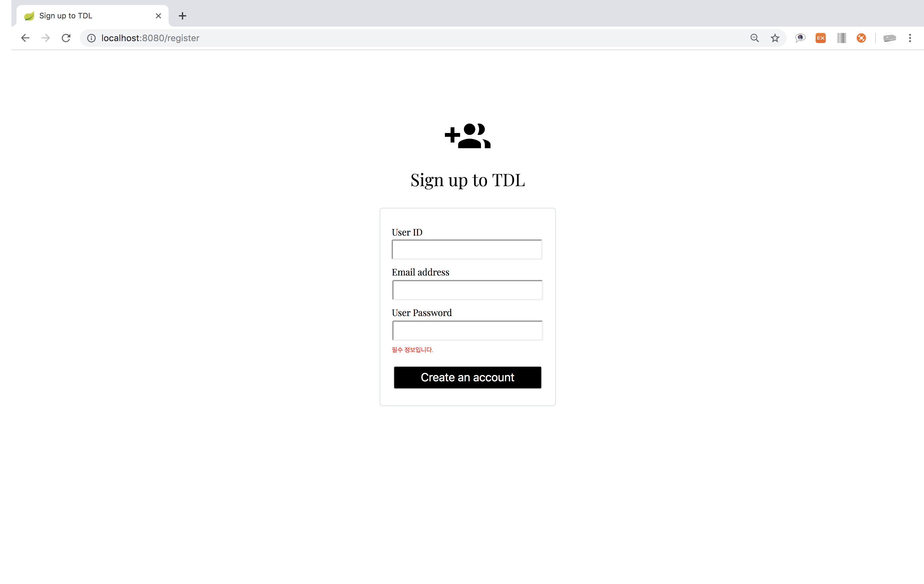Click the User Password input field
The height and width of the screenshot is (584, 924).
click(x=467, y=330)
